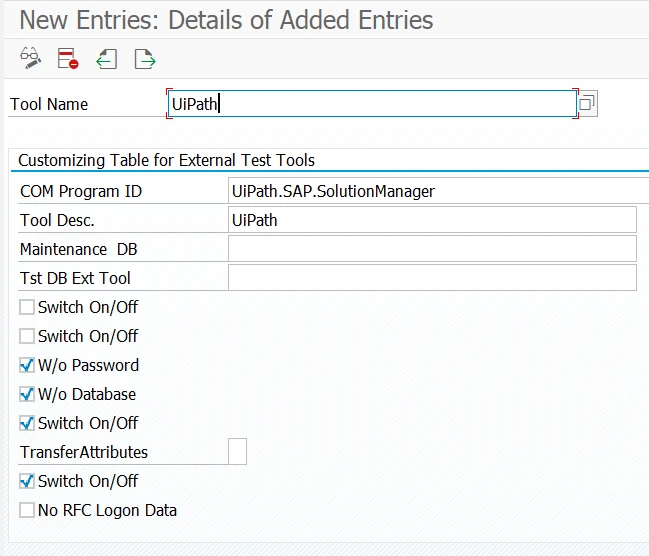The height and width of the screenshot is (556, 649).
Task: Check Switch On/Off below Tst DB Ext Tool
Action: click(x=27, y=307)
